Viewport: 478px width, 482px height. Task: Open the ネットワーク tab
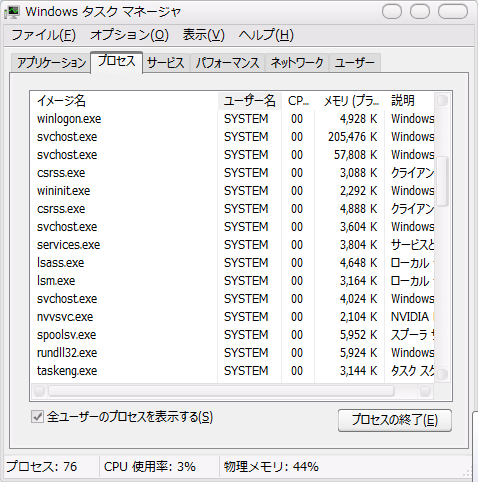[x=297, y=63]
